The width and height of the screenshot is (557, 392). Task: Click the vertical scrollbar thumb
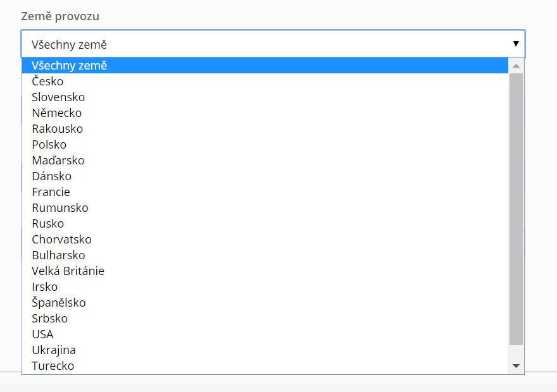(x=516, y=209)
